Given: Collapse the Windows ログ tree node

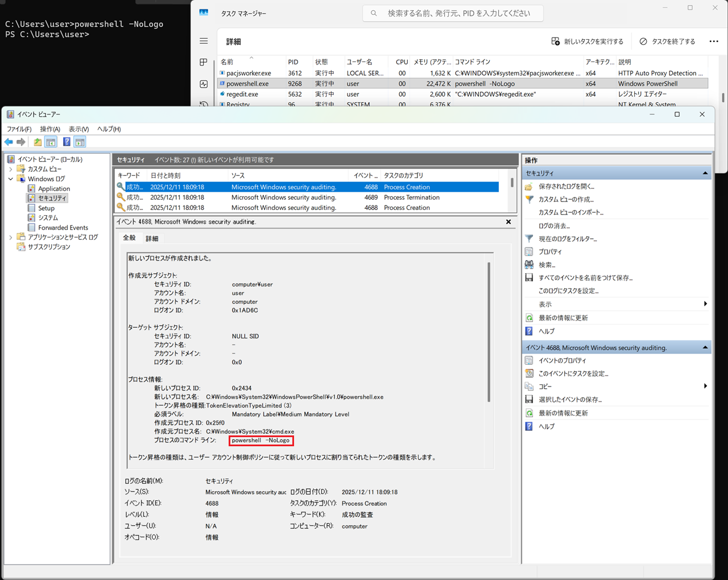Looking at the screenshot, I should [x=11, y=179].
